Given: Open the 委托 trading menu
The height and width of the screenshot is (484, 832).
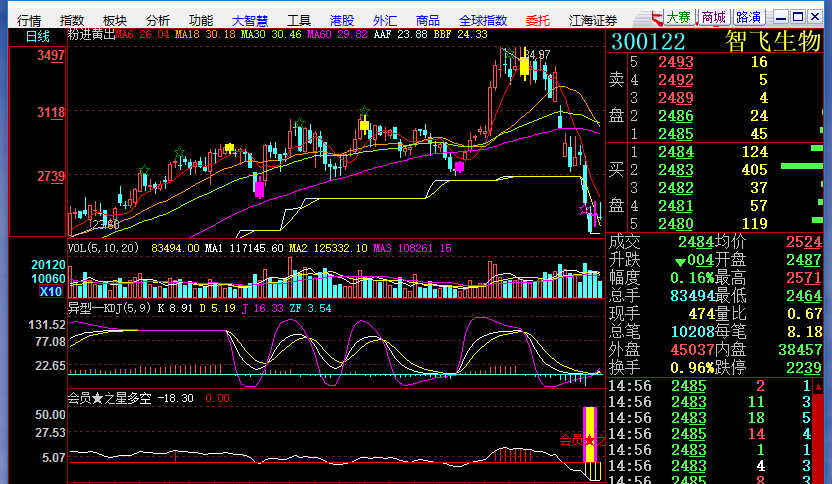Looking at the screenshot, I should coord(538,20).
